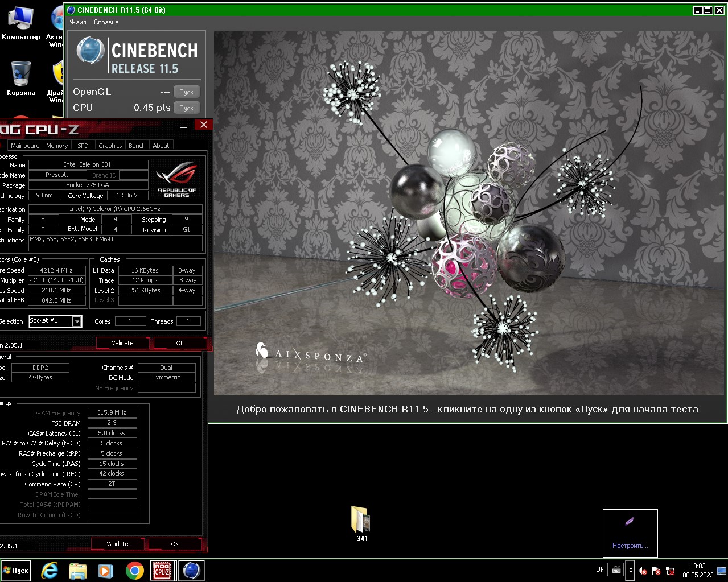Click the 315.9 MHz DRAM frequency value

[112, 412]
